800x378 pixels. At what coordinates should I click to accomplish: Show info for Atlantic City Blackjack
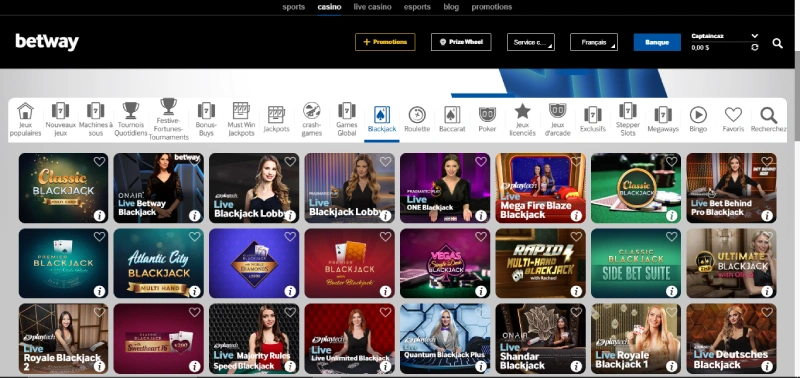tap(194, 291)
